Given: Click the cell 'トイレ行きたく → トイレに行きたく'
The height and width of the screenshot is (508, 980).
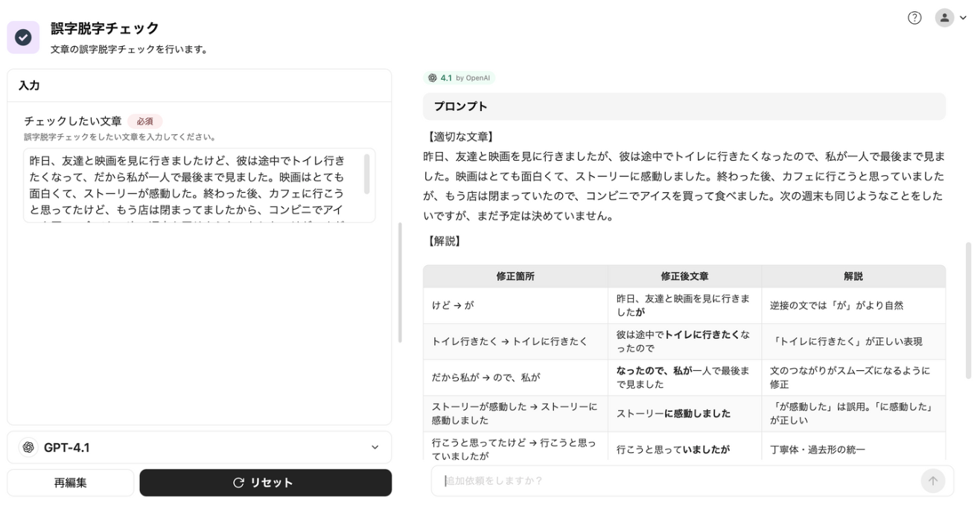Looking at the screenshot, I should [515, 342].
